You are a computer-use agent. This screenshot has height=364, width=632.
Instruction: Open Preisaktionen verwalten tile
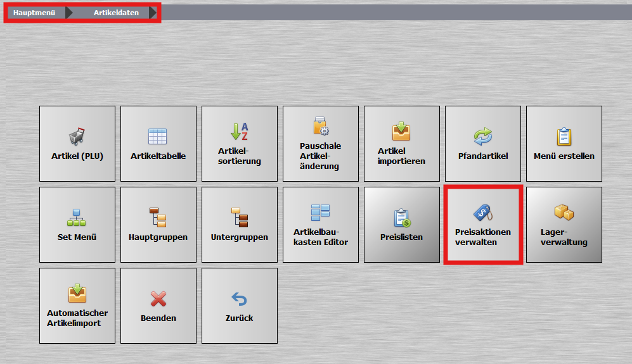point(483,225)
